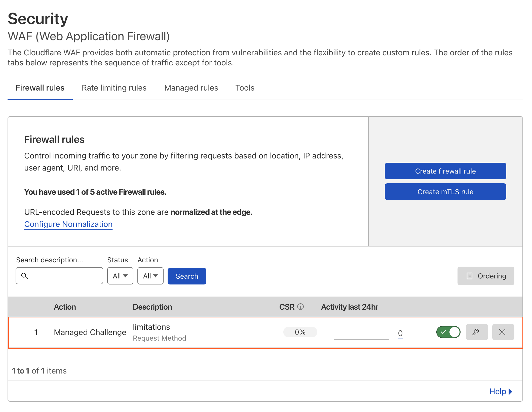
Task: Go to the Tools tab
Action: tap(245, 88)
